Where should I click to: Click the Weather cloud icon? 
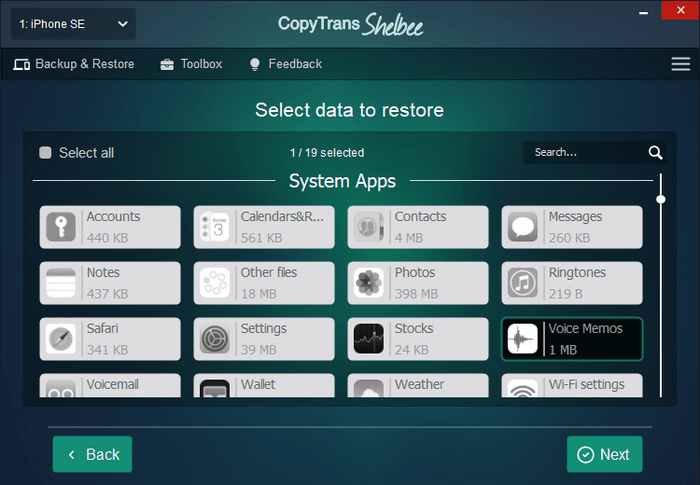coord(369,389)
